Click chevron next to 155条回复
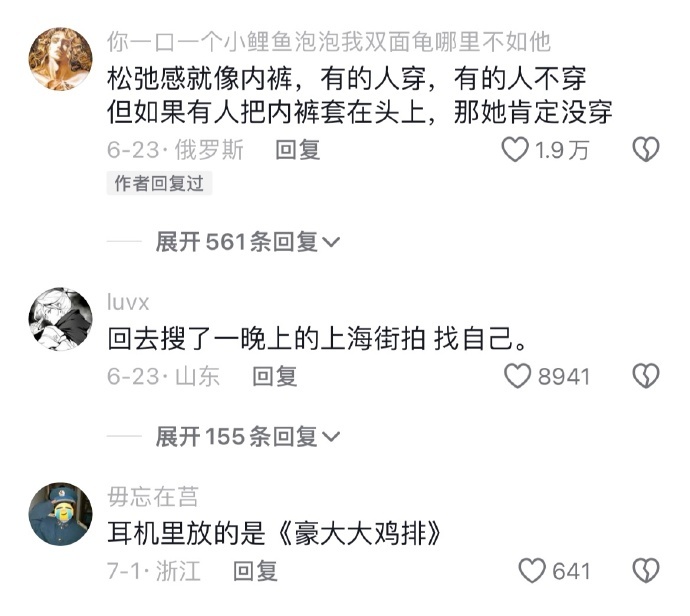 click(x=331, y=437)
